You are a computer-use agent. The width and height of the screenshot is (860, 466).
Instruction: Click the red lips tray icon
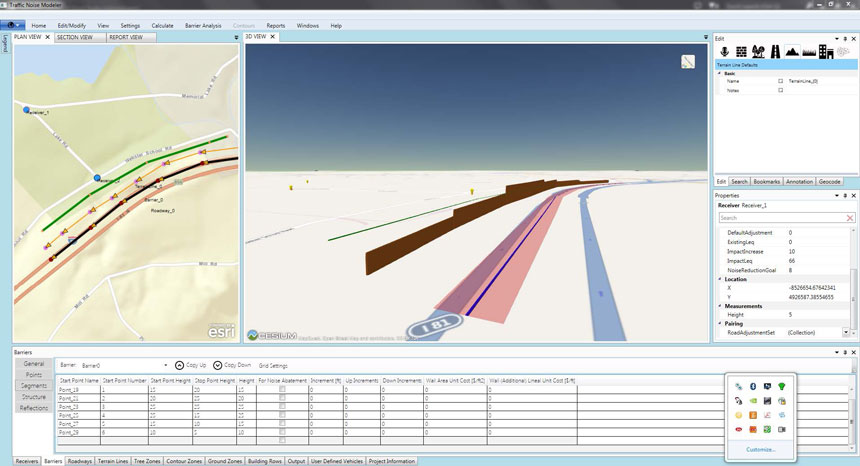pos(739,429)
